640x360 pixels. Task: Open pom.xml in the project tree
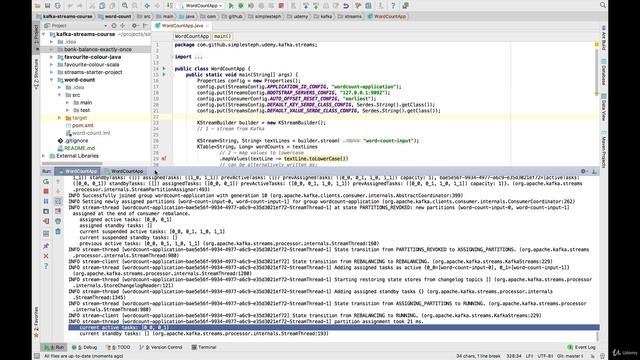pos(79,126)
